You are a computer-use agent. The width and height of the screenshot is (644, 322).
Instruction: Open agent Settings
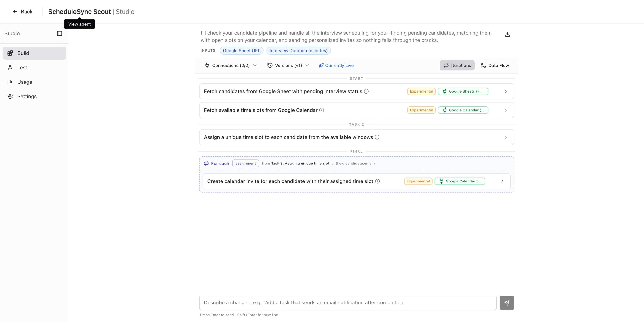[x=27, y=96]
